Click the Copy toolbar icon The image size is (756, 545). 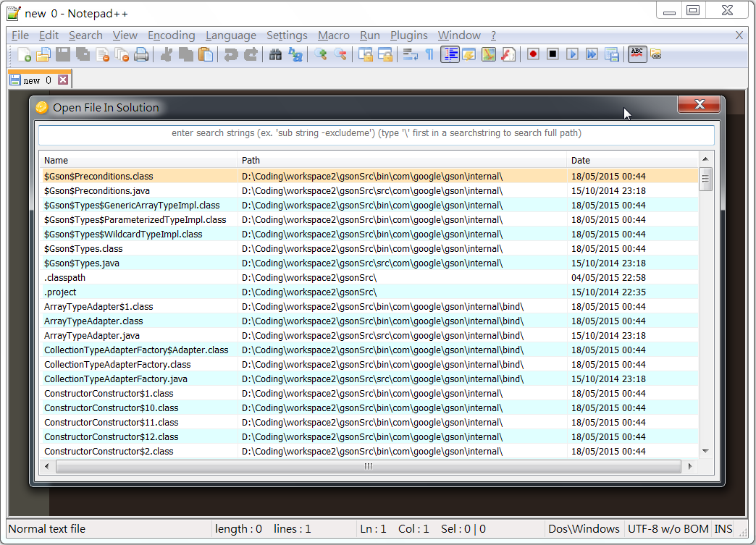pyautogui.click(x=186, y=54)
